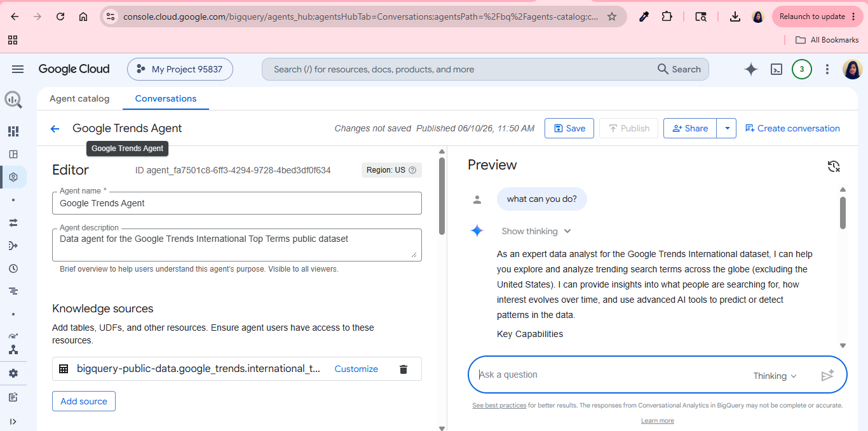
Task: Create conversation with this agent
Action: coord(792,128)
